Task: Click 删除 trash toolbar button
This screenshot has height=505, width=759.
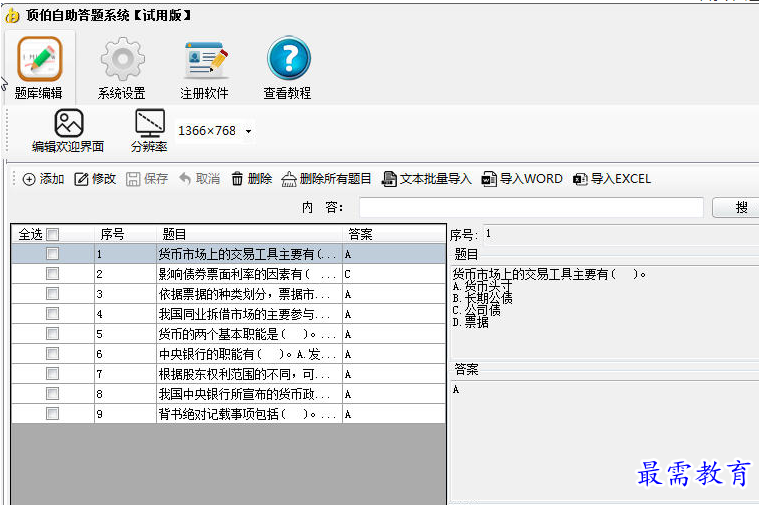Action: (x=251, y=179)
